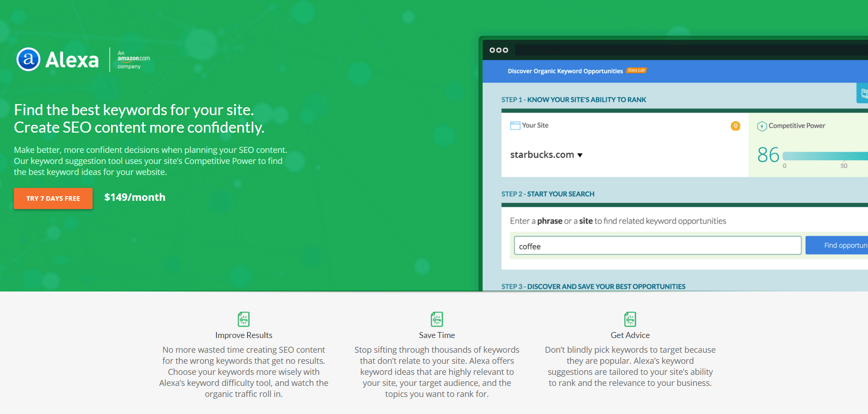The height and width of the screenshot is (414, 868).
Task: Click the Alexa wordmark text
Action: 72,60
